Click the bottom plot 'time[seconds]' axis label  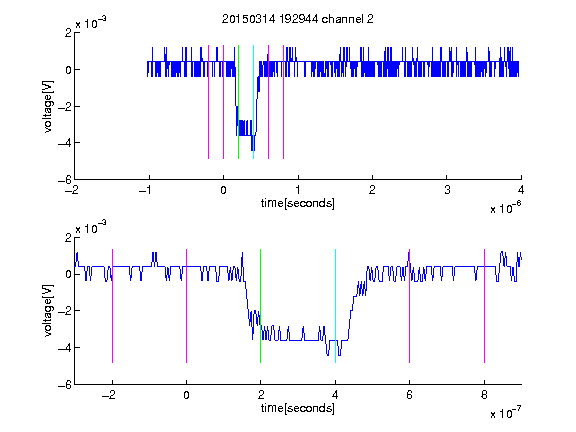tap(298, 408)
